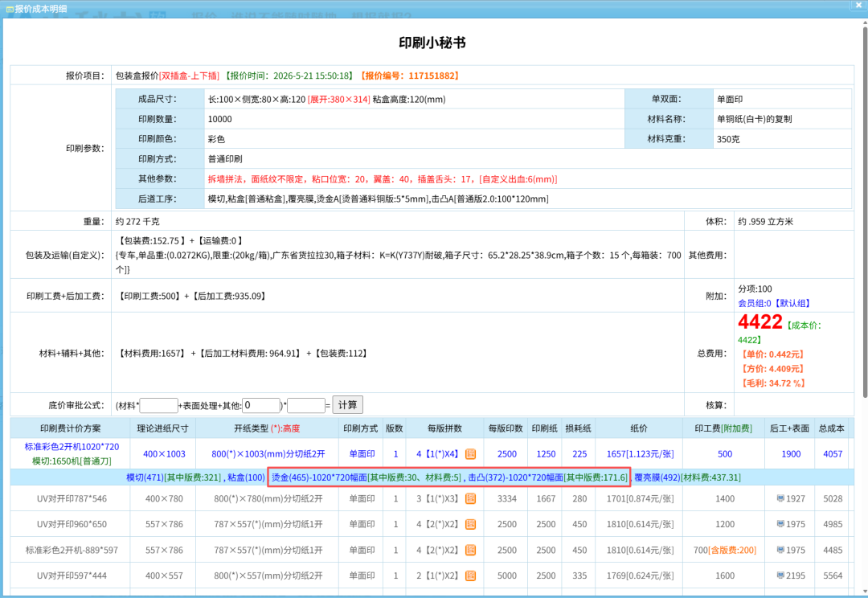
Task: Click the 报价成本明细 window title icon
Action: [10, 9]
